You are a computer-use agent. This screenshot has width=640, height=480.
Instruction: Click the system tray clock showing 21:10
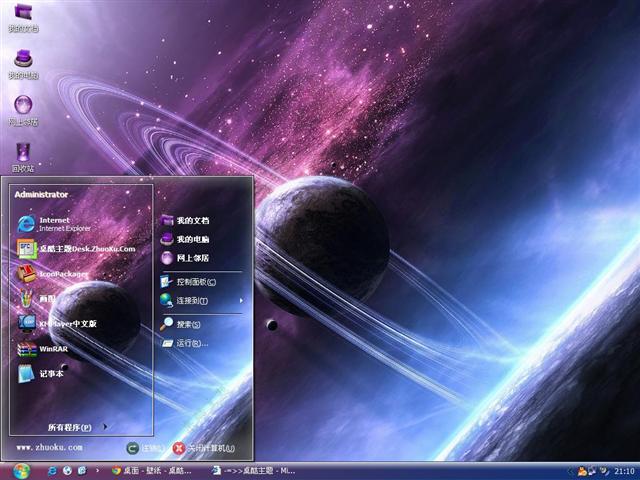624,470
